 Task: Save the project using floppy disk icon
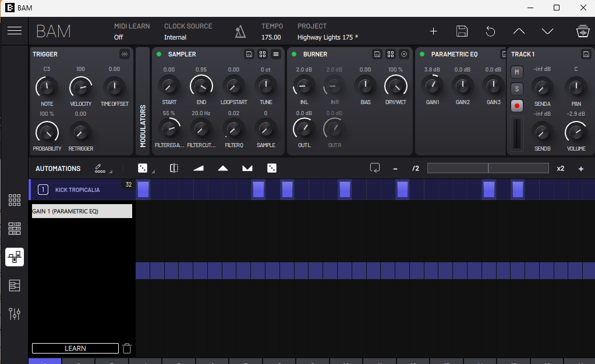pyautogui.click(x=462, y=31)
